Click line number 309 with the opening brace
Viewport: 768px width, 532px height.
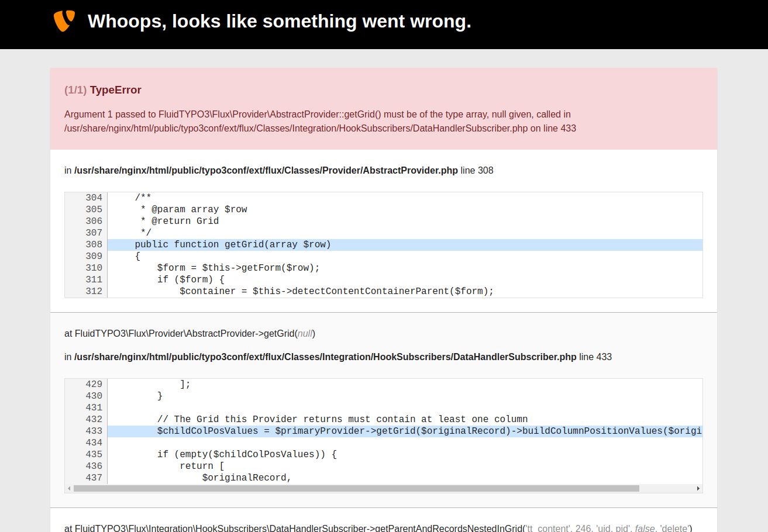point(94,256)
